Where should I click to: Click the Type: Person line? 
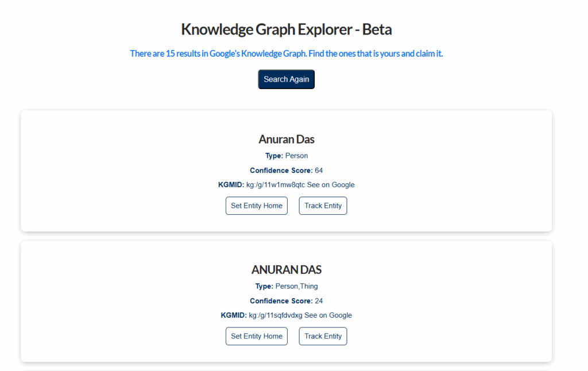click(x=286, y=156)
